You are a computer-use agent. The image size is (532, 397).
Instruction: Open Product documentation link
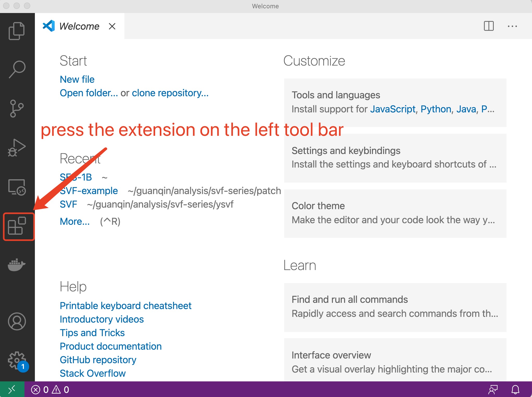coord(111,346)
